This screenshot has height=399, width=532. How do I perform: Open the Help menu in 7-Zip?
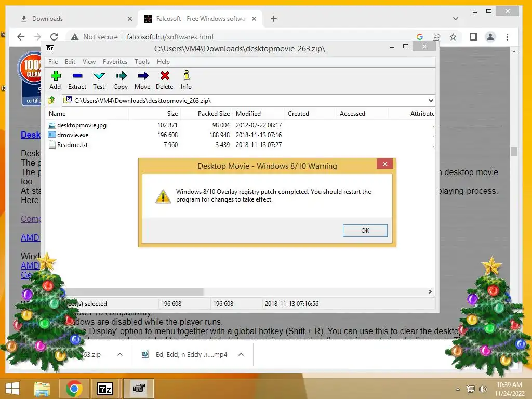[163, 62]
